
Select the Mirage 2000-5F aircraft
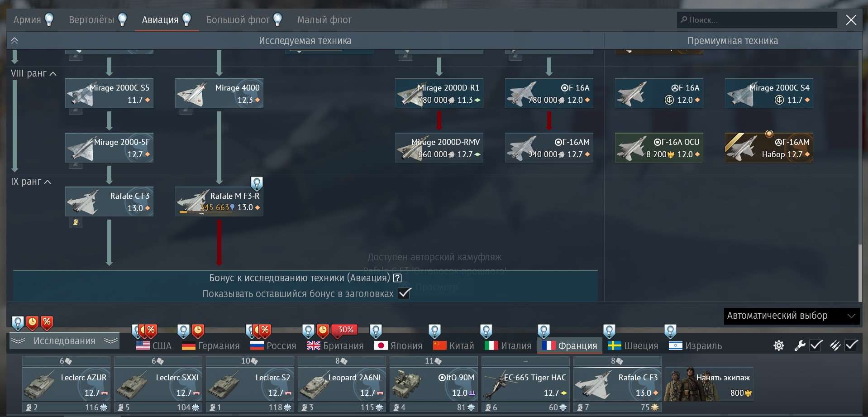point(109,148)
